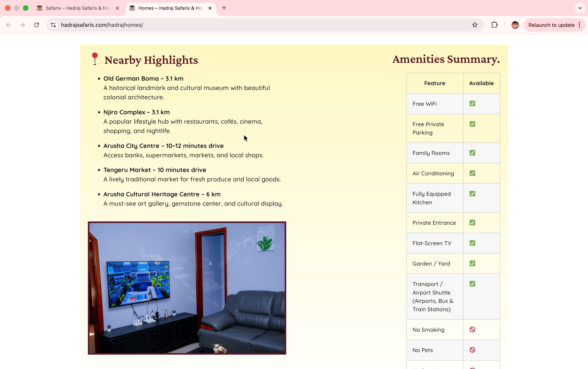Open the Chrome three-dot menu
This screenshot has height=369, width=588.
click(579, 25)
